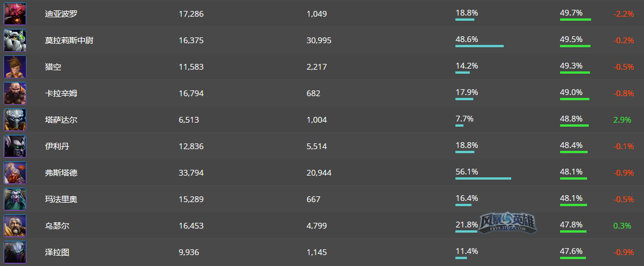The height and width of the screenshot is (266, 644).
Task: Click the 49.7% win rate bar
Action: click(x=576, y=20)
